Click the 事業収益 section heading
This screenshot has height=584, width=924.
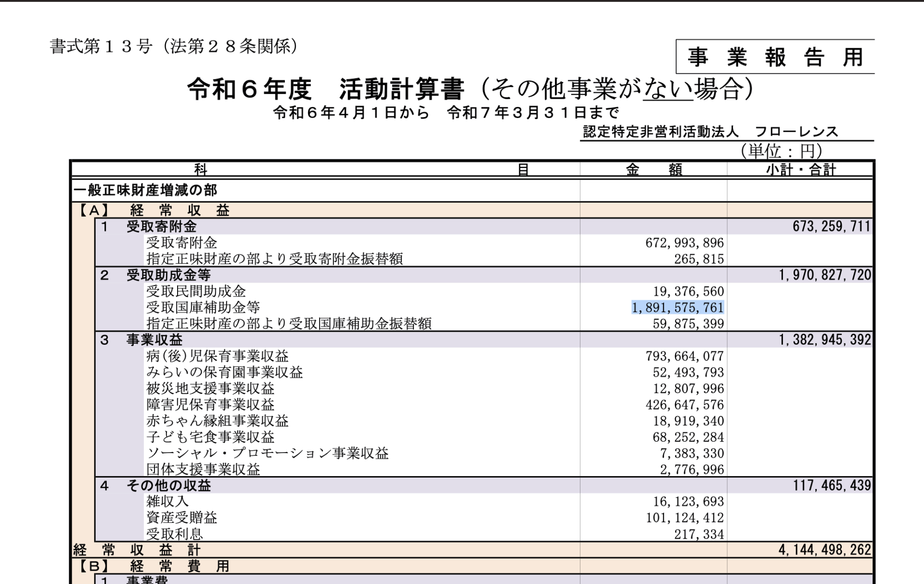[x=154, y=340]
